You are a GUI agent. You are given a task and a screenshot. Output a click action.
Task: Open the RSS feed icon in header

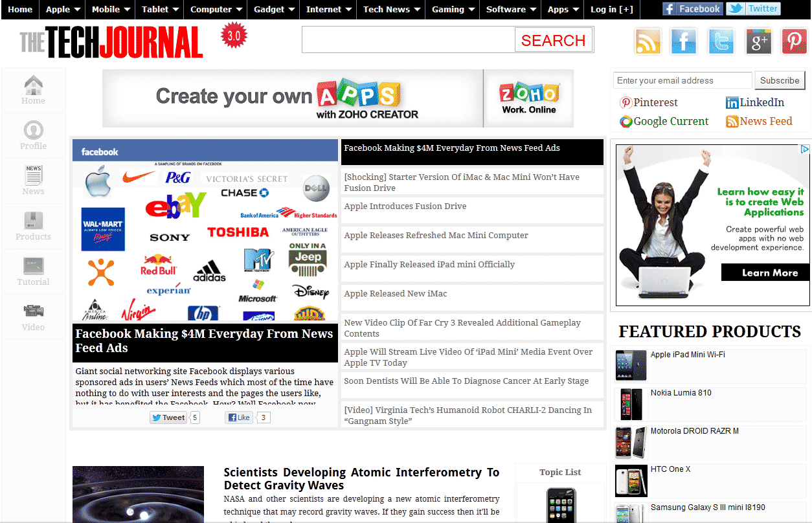648,41
